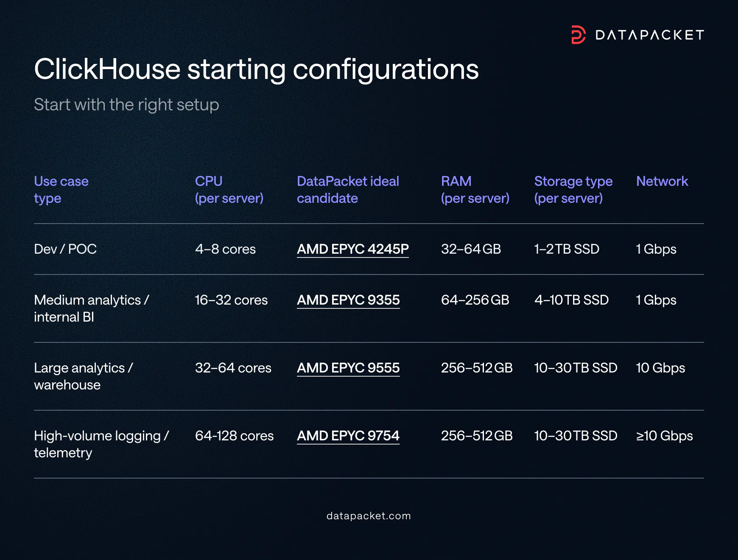Screen dimensions: 738x560
Task: Select the 'Network' column header
Action: click(x=662, y=182)
